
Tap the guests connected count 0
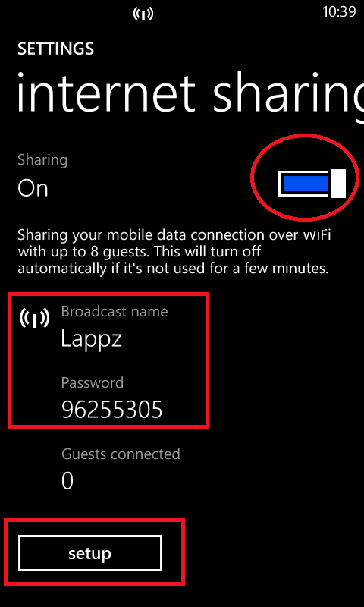67,481
